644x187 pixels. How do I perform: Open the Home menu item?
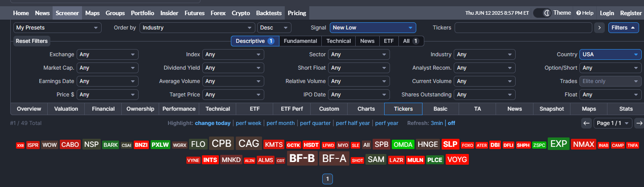pyautogui.click(x=21, y=13)
